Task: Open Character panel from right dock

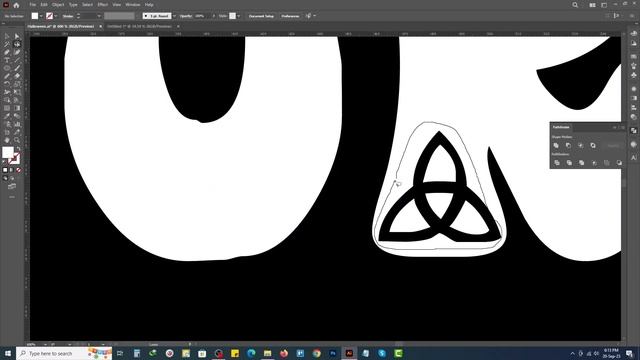Action: tap(633, 158)
